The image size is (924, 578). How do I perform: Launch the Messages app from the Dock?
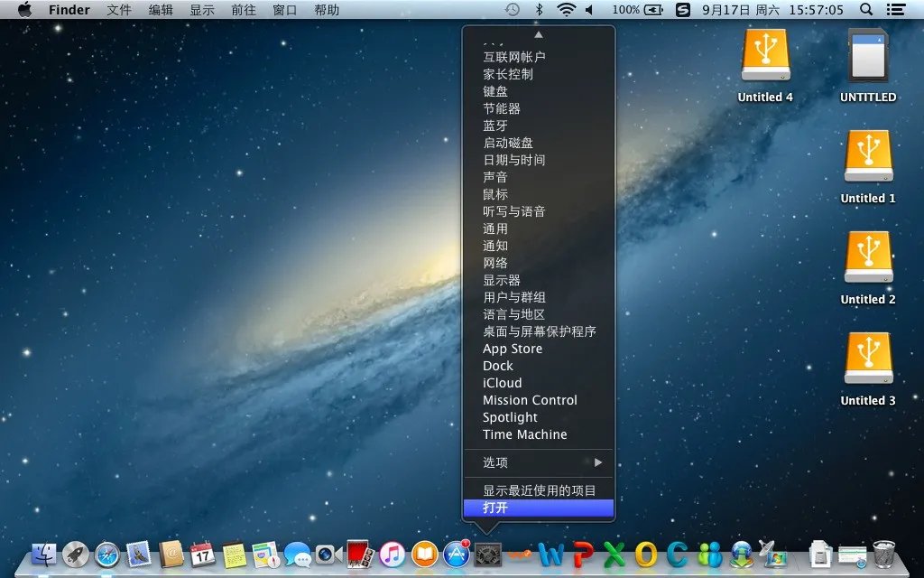[297, 554]
